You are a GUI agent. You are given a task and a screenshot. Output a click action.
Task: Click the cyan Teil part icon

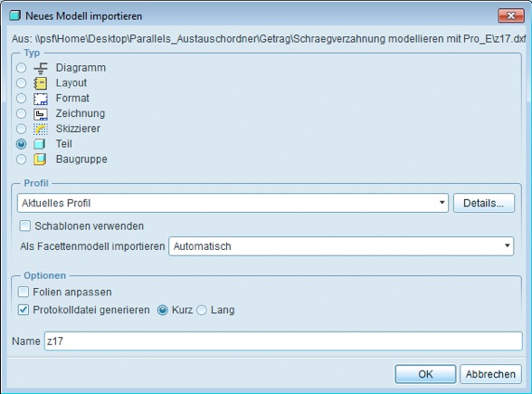point(40,144)
